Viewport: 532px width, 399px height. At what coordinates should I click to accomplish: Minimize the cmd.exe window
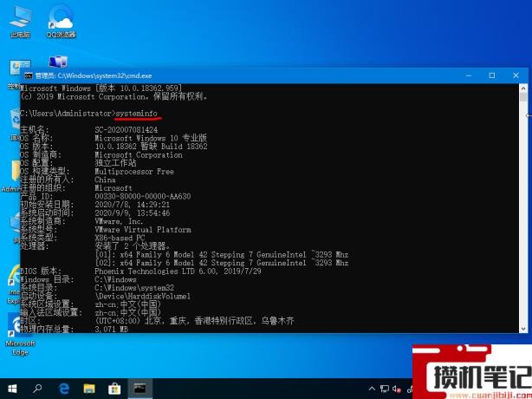[x=469, y=75]
